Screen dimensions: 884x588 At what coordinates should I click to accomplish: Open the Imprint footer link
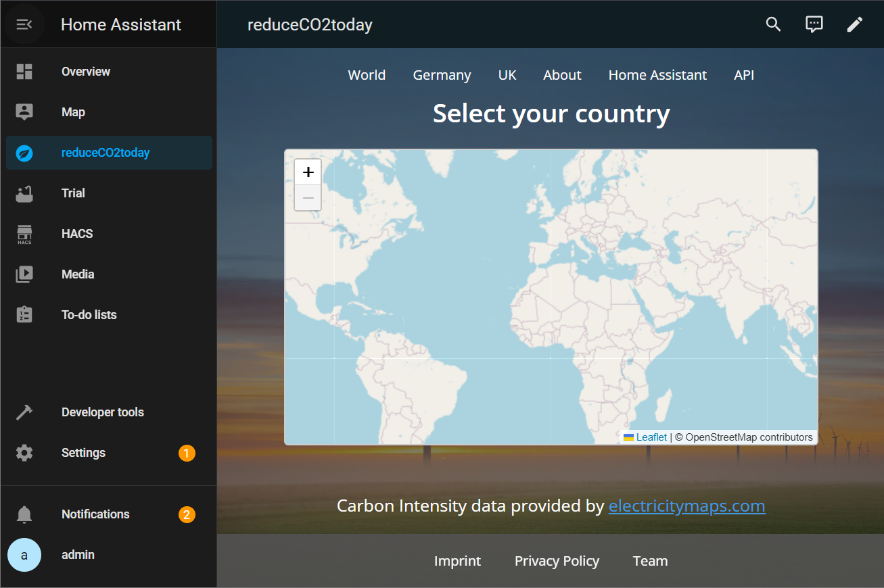(x=457, y=561)
